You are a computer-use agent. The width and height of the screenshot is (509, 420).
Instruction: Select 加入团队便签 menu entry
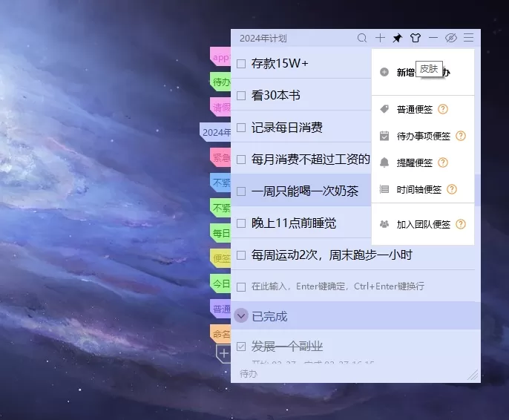423,224
